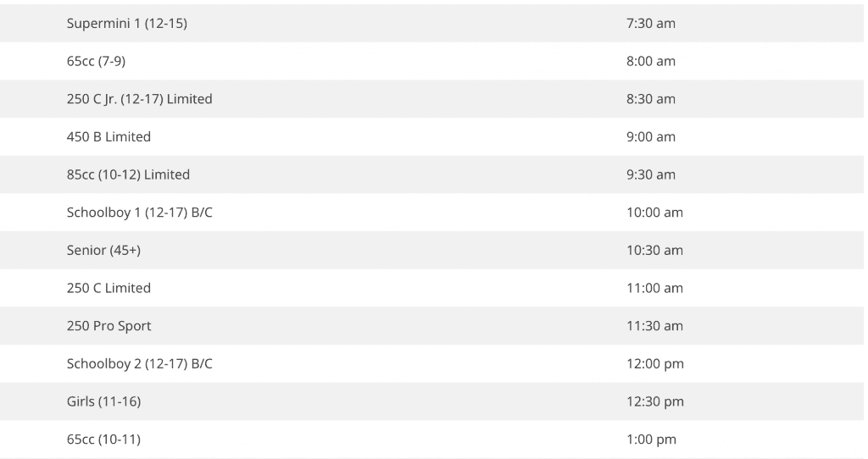Screen dimensions: 868x459
Task: Select the 65cc (10-11) row label
Action: pos(103,440)
